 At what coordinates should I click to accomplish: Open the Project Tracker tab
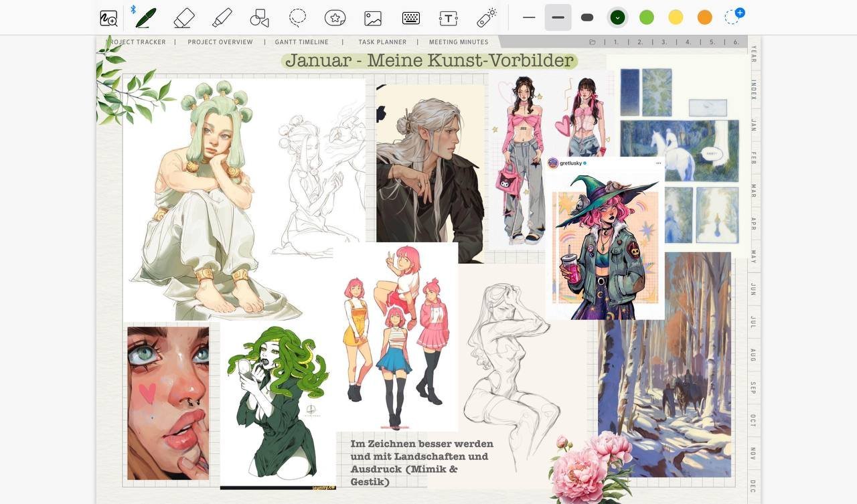pos(137,42)
